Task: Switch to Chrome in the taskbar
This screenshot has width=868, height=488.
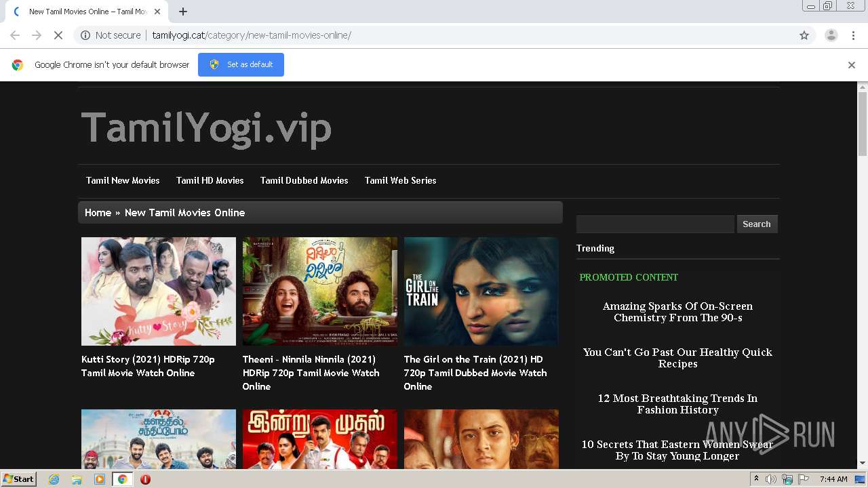Action: (x=122, y=479)
